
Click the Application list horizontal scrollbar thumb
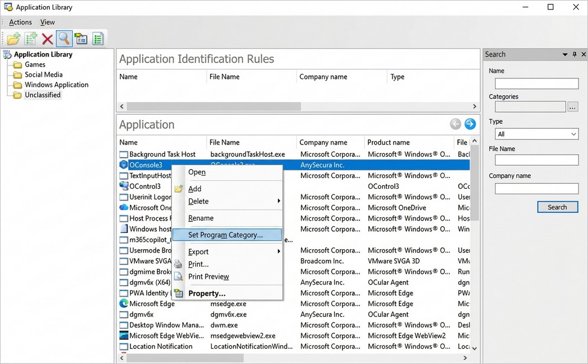tap(185, 358)
